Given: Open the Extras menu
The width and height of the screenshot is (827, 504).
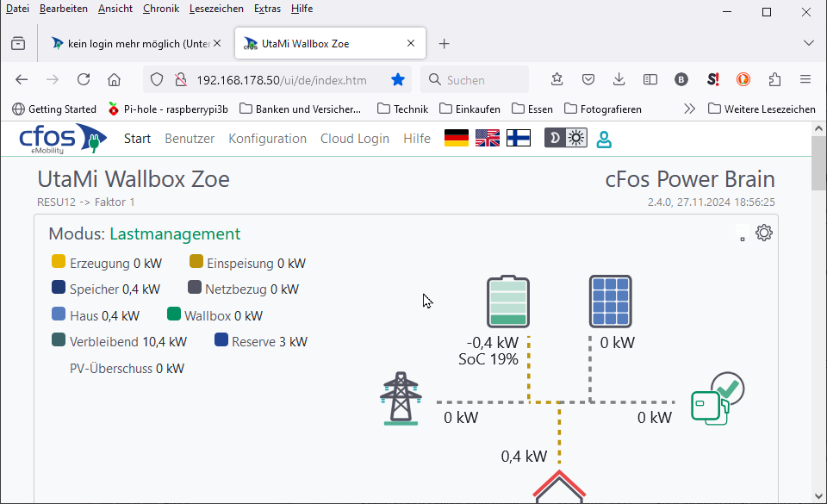Looking at the screenshot, I should [x=267, y=9].
